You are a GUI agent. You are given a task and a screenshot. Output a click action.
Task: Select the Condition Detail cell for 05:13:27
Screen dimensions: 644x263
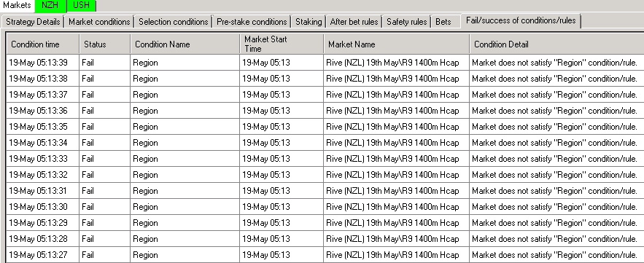point(556,255)
